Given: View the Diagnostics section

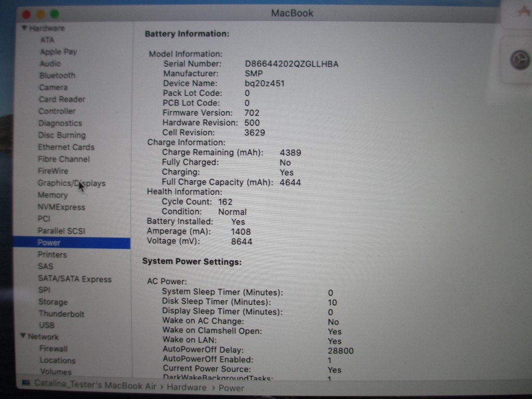Looking at the screenshot, I should coord(60,123).
